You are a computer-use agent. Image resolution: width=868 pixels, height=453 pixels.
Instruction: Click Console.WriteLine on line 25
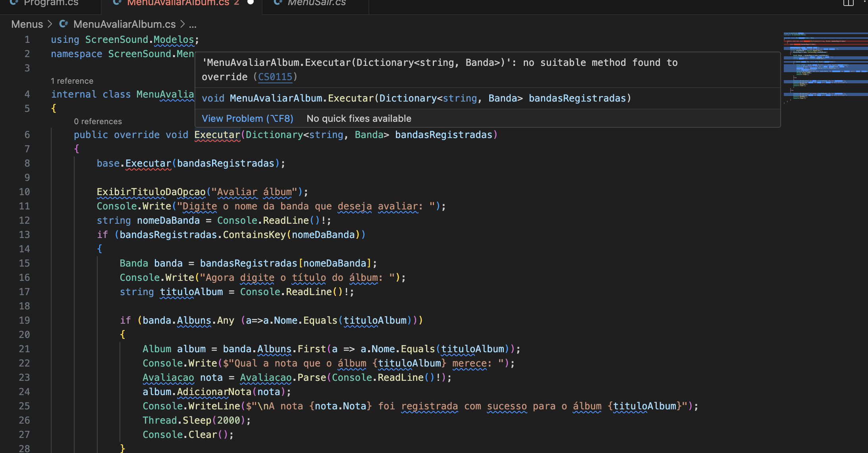[191, 406]
